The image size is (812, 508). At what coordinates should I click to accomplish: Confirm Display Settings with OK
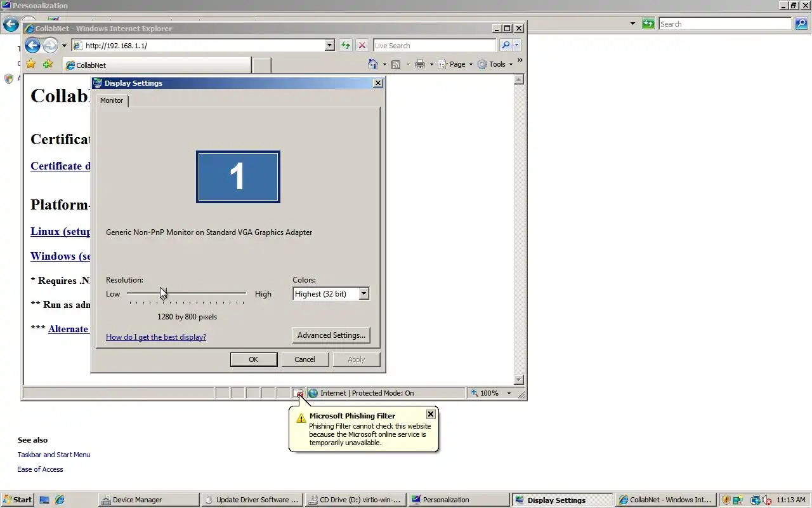coord(253,359)
